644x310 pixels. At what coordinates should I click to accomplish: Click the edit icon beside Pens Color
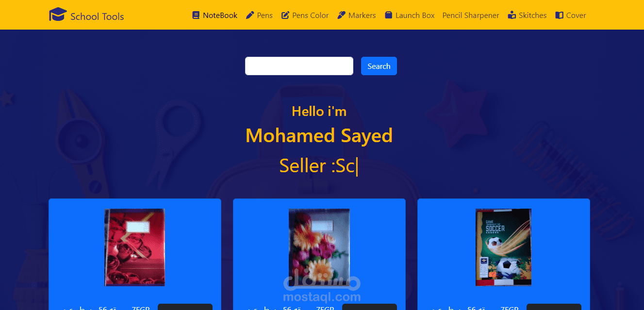pos(285,15)
